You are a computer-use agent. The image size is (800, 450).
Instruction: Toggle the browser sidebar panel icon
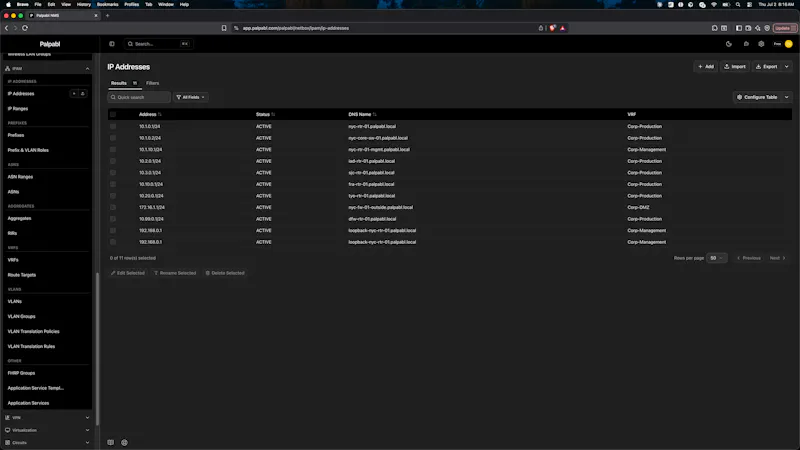coord(739,28)
